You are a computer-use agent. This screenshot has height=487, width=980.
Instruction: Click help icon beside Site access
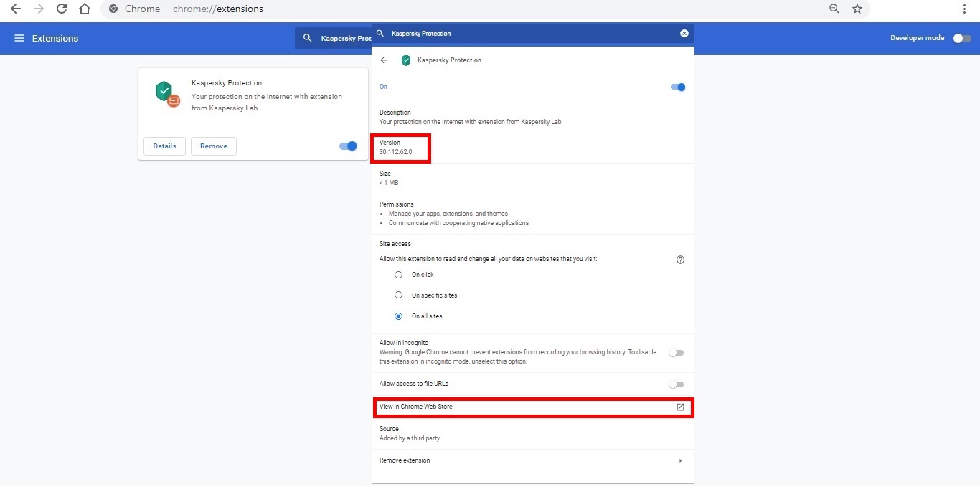tap(681, 260)
